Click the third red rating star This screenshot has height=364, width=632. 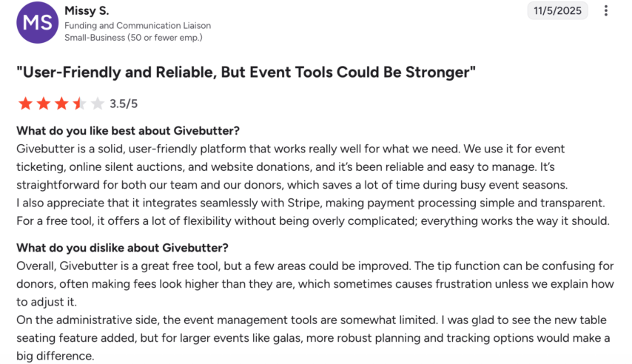click(61, 104)
